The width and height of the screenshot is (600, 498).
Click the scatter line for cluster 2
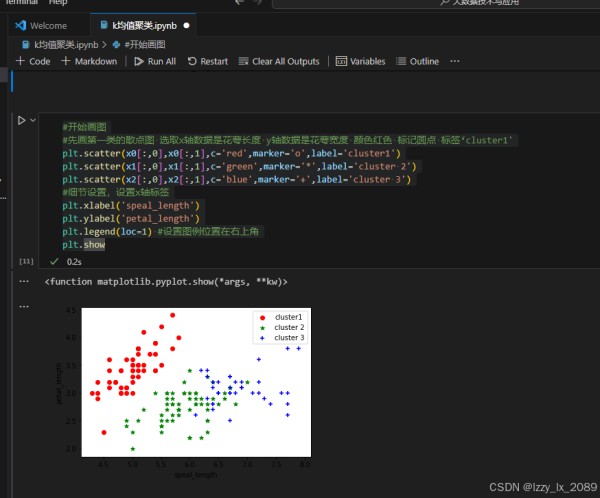pos(239,167)
